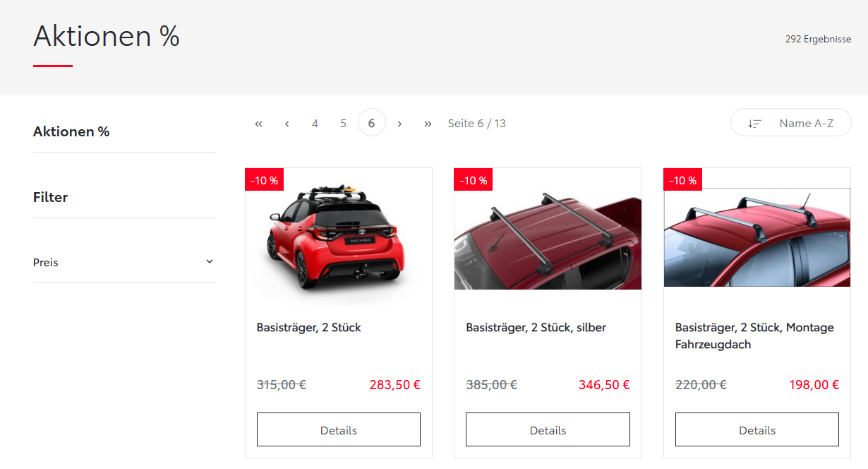Open the Name A-Z sorting dropdown

tap(791, 122)
